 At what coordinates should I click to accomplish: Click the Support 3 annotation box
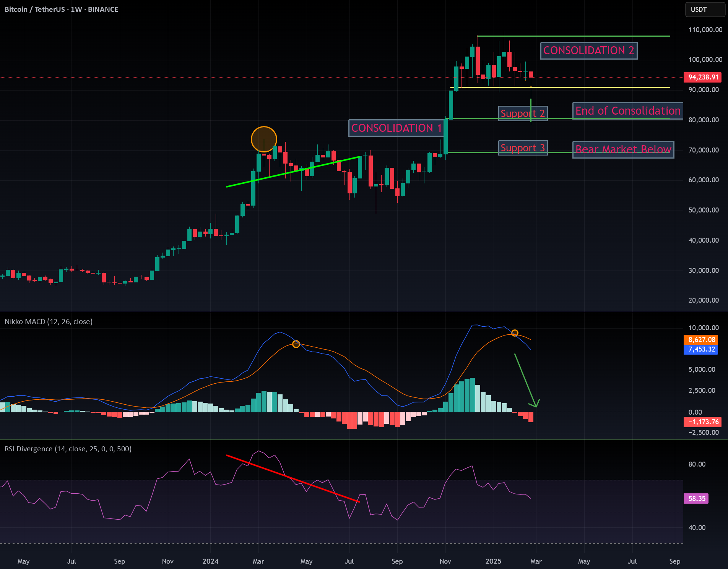[x=523, y=148]
